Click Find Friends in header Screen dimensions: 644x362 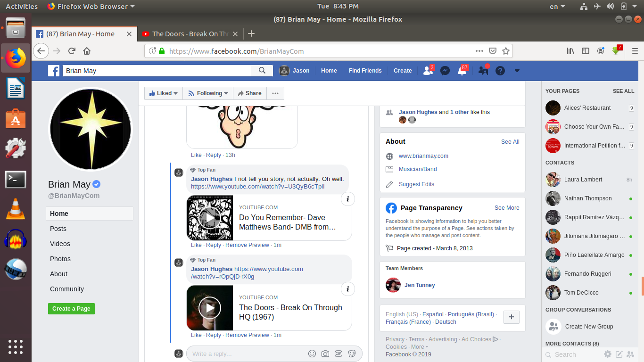(365, 71)
